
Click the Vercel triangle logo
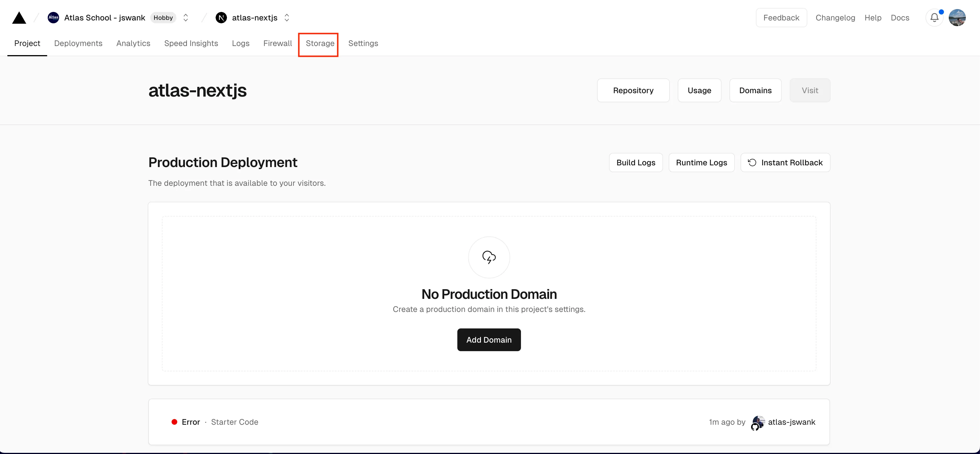(19, 18)
